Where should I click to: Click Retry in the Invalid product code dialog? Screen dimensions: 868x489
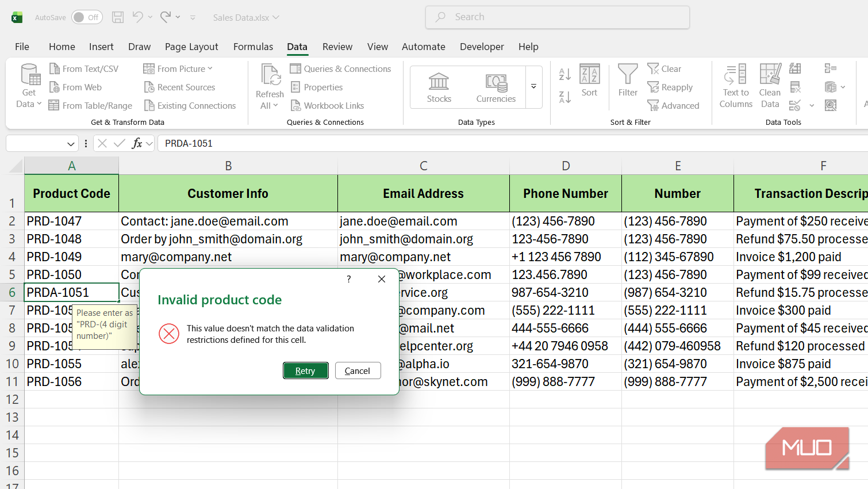coord(306,371)
